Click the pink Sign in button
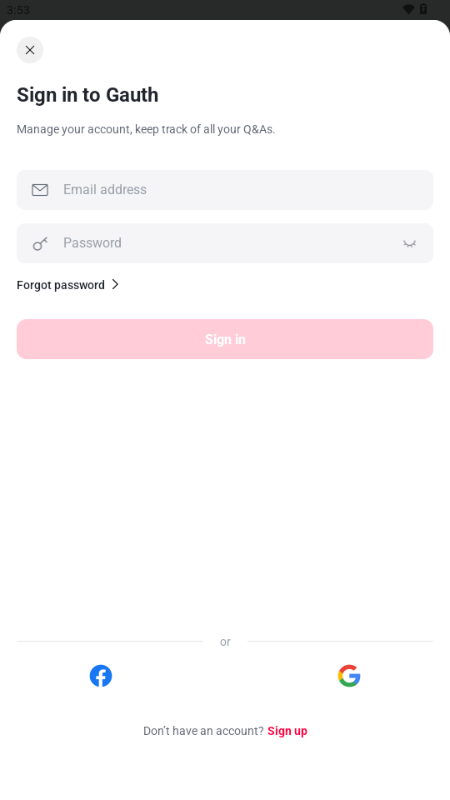The image size is (450, 800). pyautogui.click(x=225, y=339)
